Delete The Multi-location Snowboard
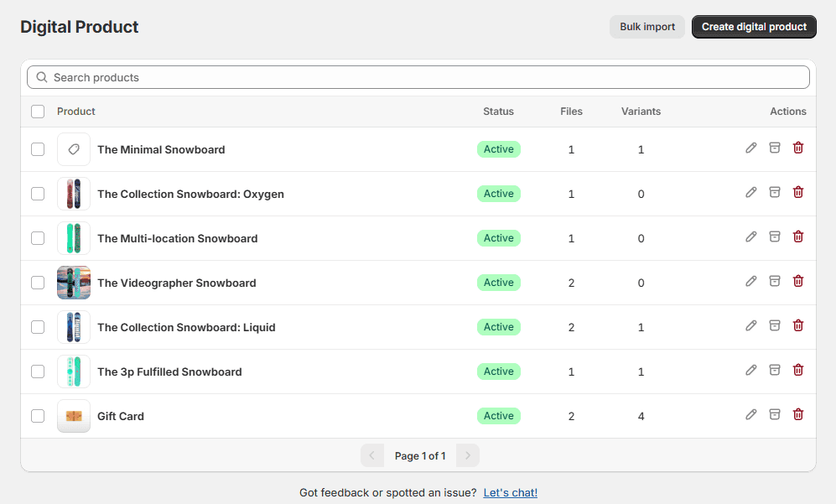This screenshot has height=504, width=836. (798, 236)
